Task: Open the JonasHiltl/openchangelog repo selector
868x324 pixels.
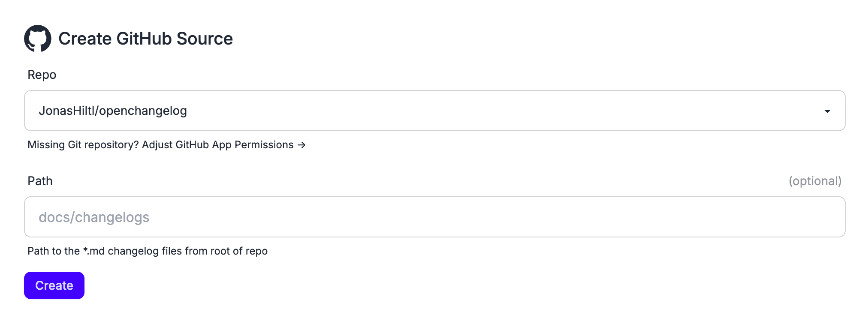Action: click(429, 111)
